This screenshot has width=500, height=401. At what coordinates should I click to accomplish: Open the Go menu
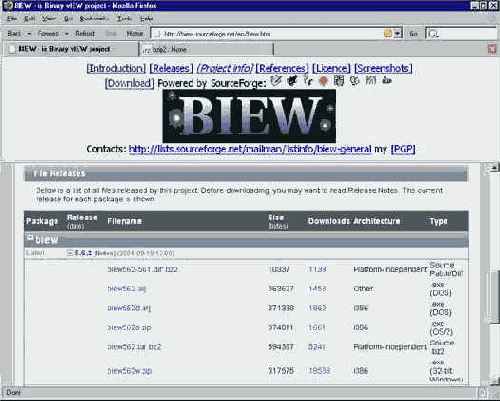pos(68,19)
